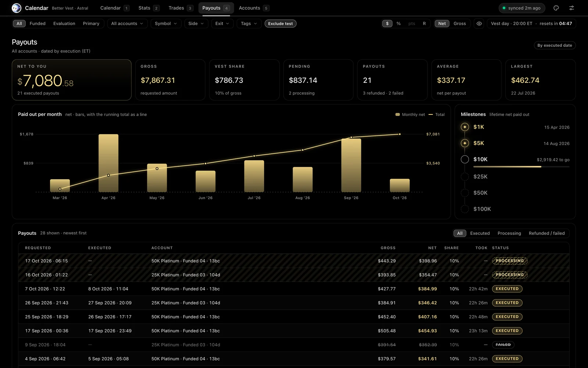Open the Tags filter dropdown
The image size is (588, 368).
click(x=249, y=24)
